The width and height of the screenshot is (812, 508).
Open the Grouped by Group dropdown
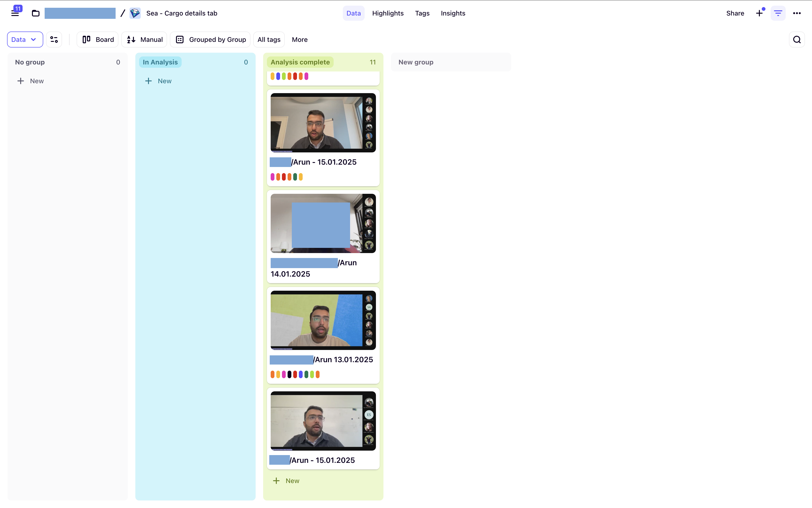[x=210, y=40]
